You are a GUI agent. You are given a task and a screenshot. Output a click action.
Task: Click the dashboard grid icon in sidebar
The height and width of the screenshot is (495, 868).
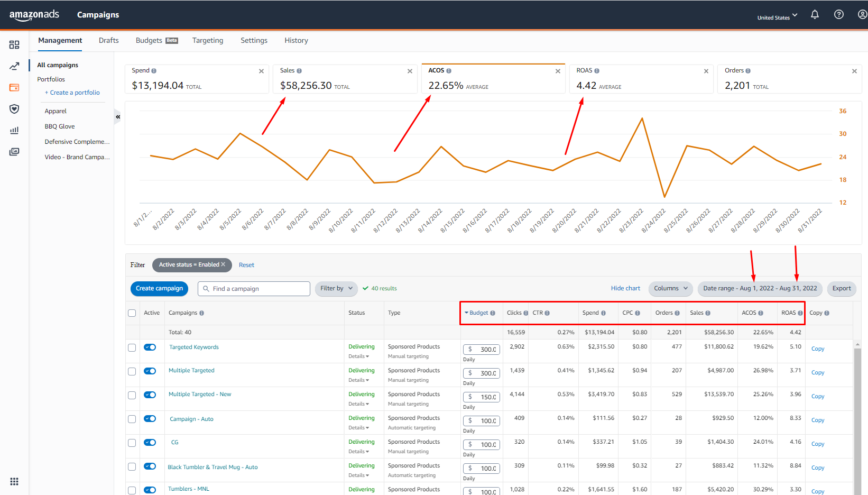pos(14,45)
